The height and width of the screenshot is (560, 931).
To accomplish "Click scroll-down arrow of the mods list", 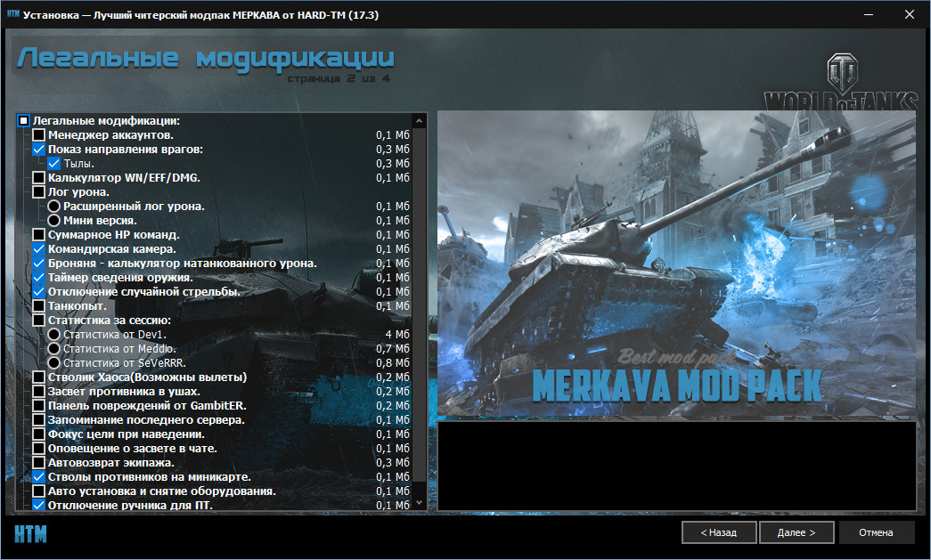I will [420, 502].
